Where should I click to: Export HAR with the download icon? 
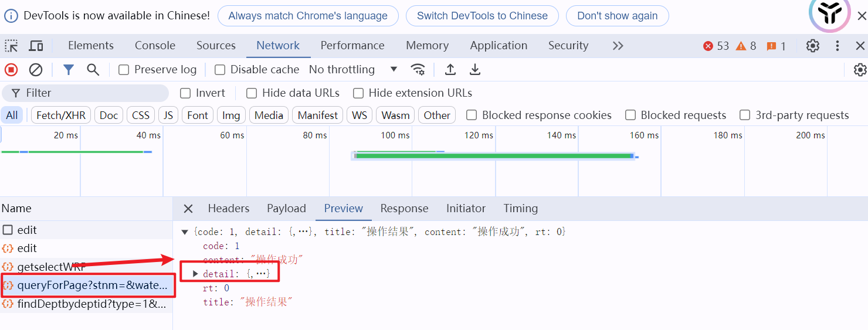tap(475, 70)
